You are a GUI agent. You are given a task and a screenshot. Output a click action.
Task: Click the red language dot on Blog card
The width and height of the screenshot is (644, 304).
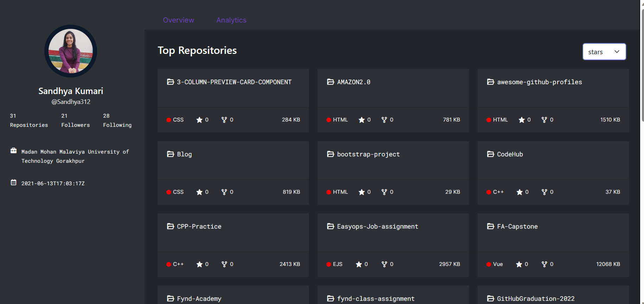point(169,192)
